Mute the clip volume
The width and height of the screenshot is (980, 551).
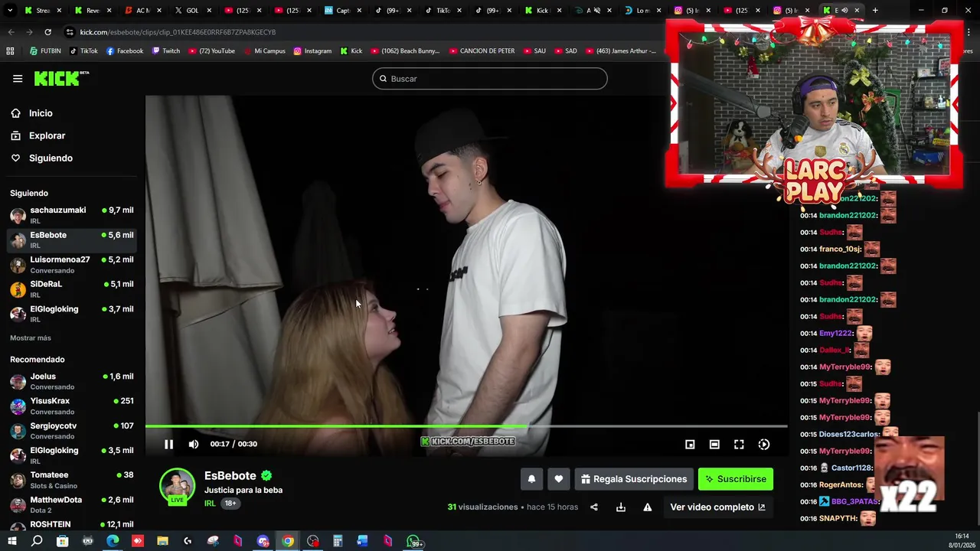pyautogui.click(x=194, y=444)
